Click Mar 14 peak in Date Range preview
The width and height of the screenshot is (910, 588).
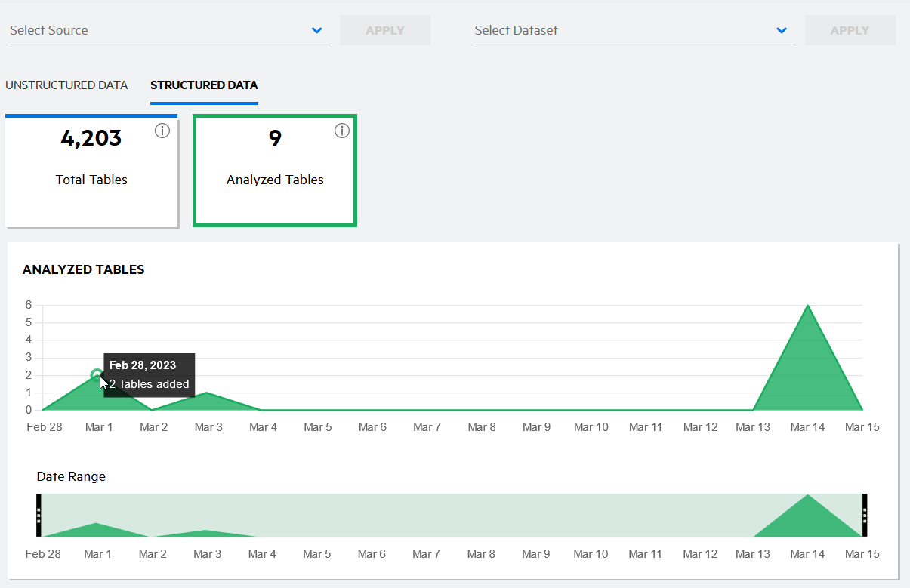(808, 496)
